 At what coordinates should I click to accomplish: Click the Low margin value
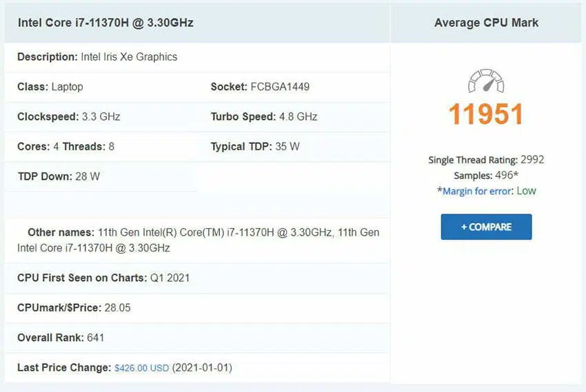526,191
